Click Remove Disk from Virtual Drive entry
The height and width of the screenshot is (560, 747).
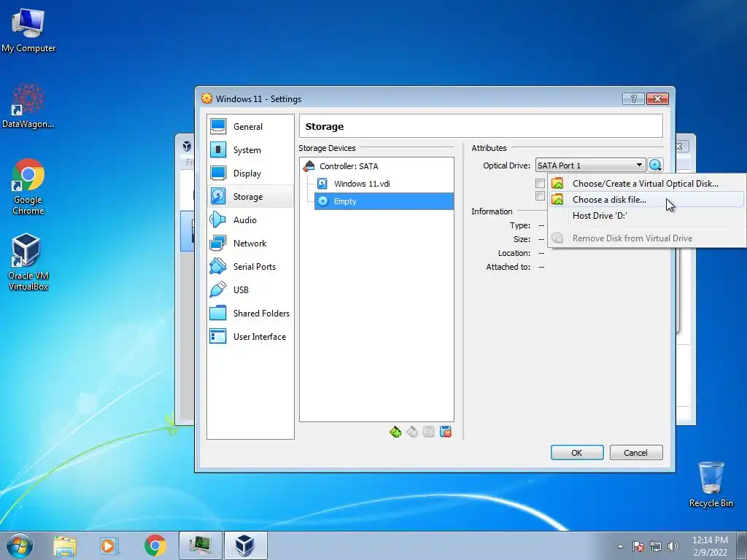[x=646, y=238]
